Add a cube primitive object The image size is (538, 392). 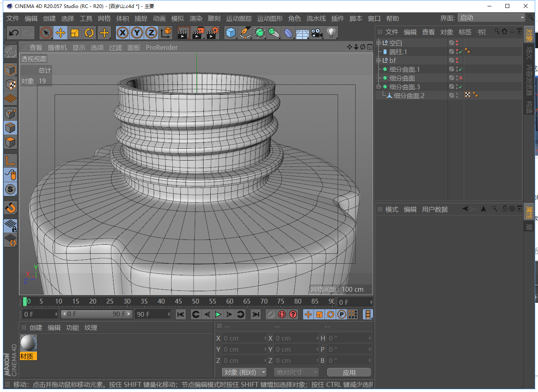(x=231, y=33)
